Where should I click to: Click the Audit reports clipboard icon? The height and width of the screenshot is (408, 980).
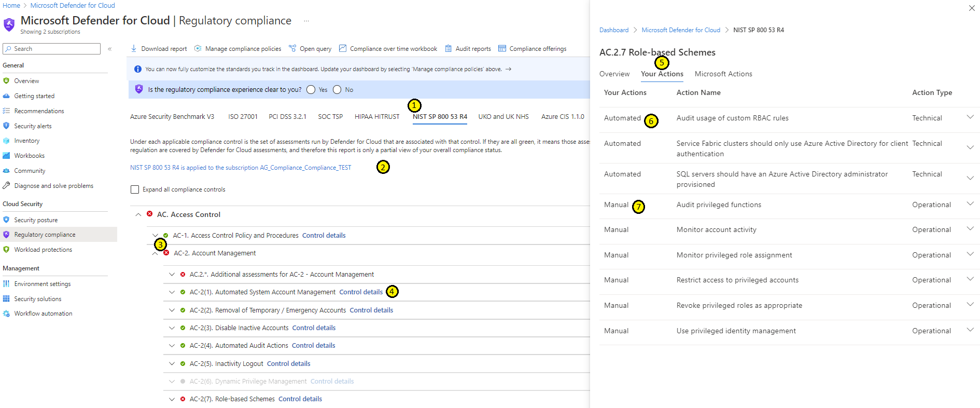click(449, 48)
